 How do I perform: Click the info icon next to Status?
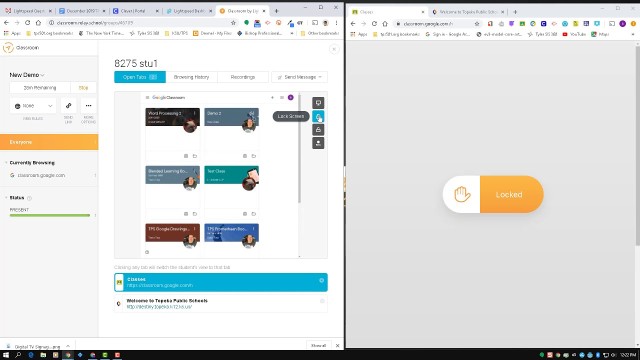pos(29,198)
